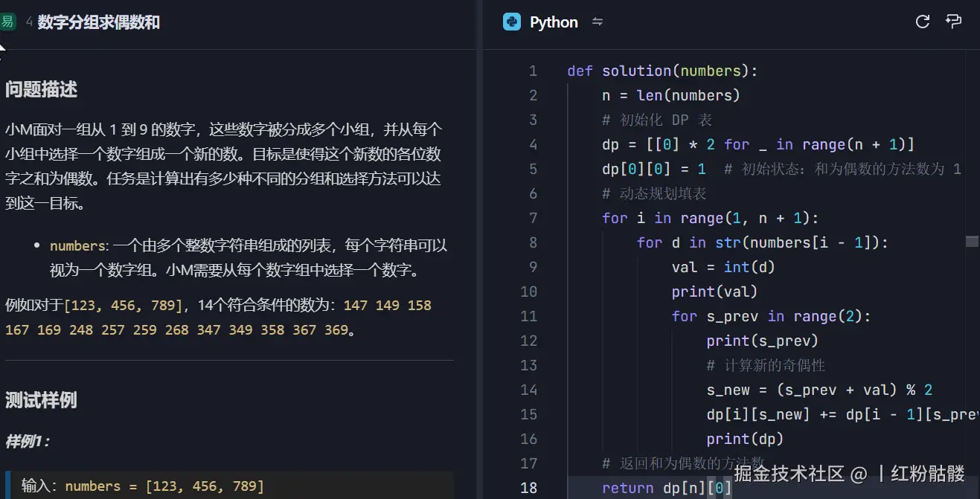Image resolution: width=980 pixels, height=499 pixels.
Task: Click the problem number 4 in the header
Action: coord(27,22)
